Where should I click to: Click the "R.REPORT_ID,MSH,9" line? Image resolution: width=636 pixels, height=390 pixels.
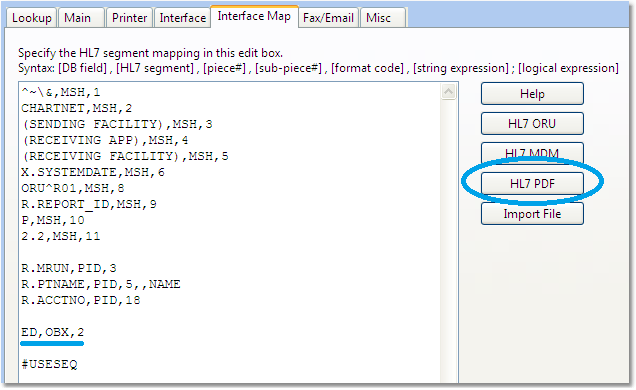89,204
